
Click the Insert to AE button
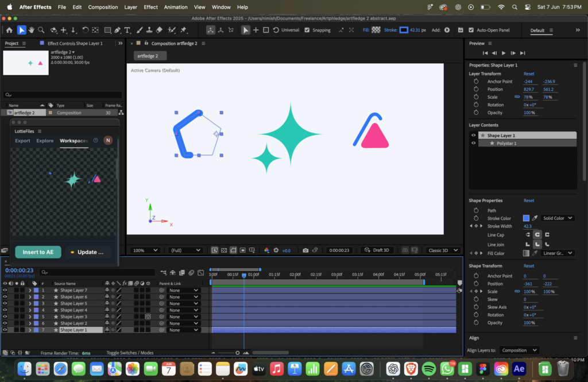click(38, 252)
